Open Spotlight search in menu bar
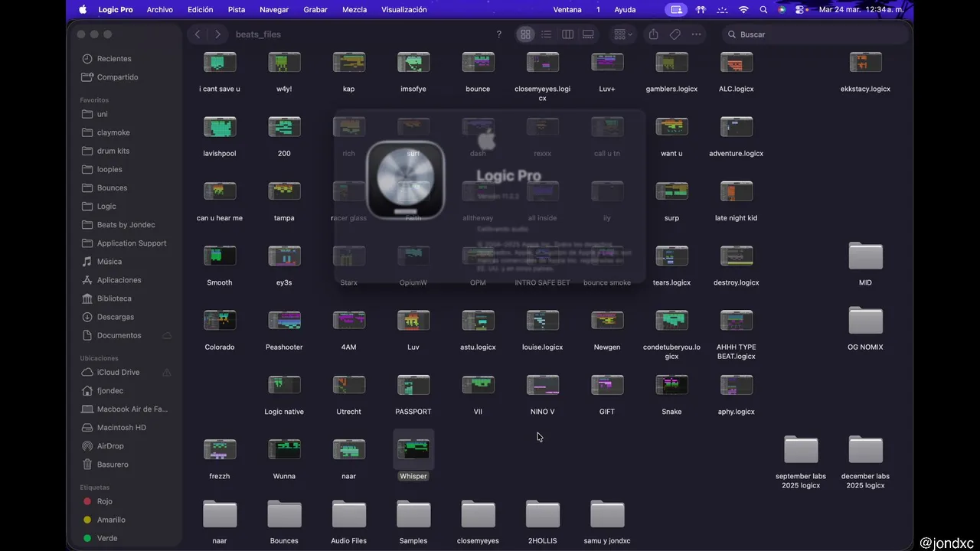Viewport: 980px width, 551px height. coord(763,9)
